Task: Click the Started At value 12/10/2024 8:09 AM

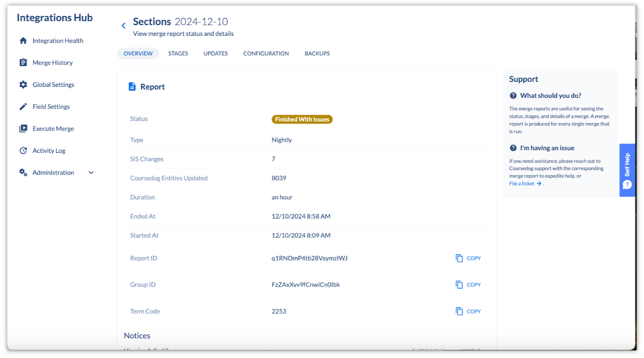Action: [301, 235]
